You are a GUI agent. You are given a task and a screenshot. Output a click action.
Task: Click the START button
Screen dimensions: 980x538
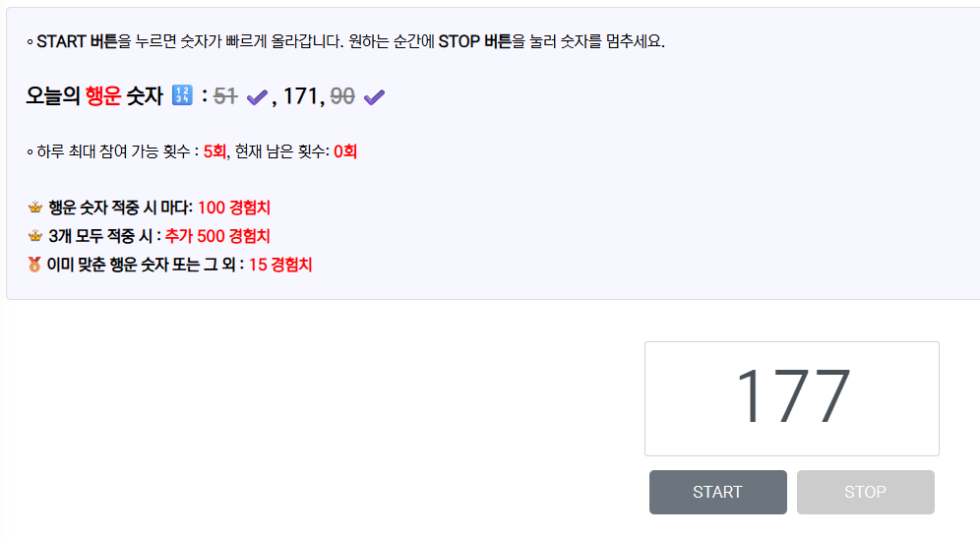tap(717, 493)
